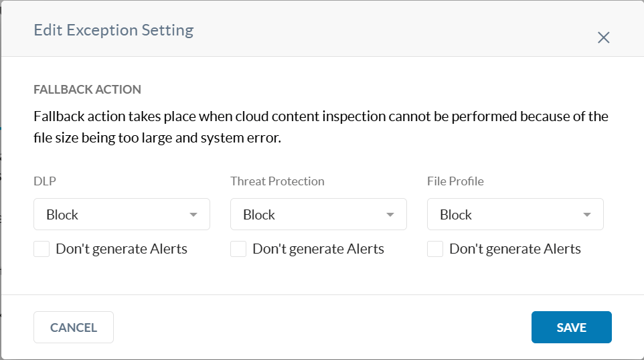Save the exception setting changes
644x360 pixels.
pos(571,327)
